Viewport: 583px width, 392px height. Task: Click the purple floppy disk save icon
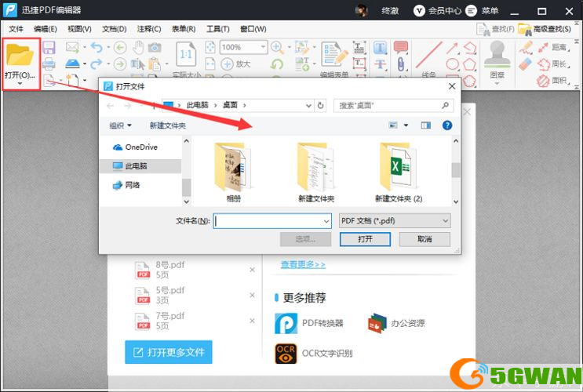[49, 48]
